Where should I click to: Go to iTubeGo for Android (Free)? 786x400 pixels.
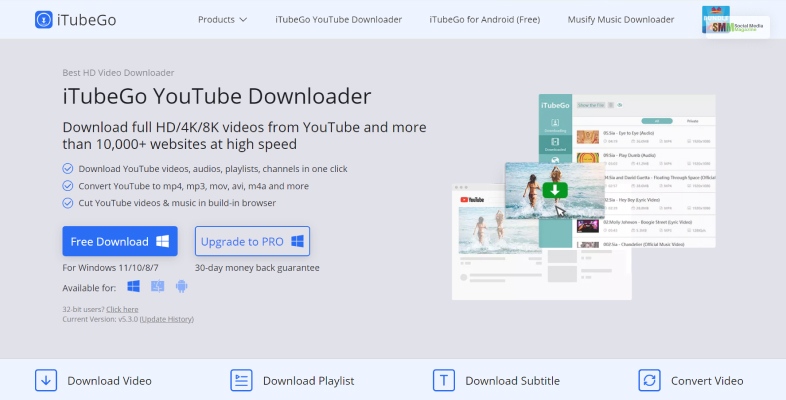coord(484,20)
